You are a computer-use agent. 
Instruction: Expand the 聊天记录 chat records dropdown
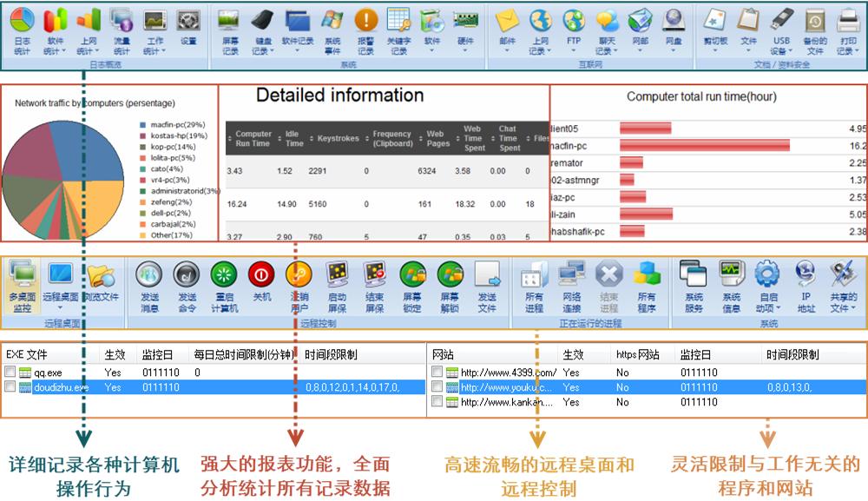pyautogui.click(x=615, y=51)
